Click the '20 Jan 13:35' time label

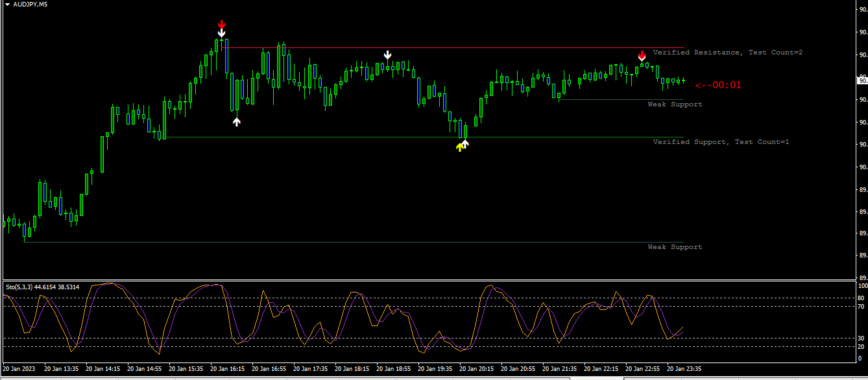coord(62,368)
